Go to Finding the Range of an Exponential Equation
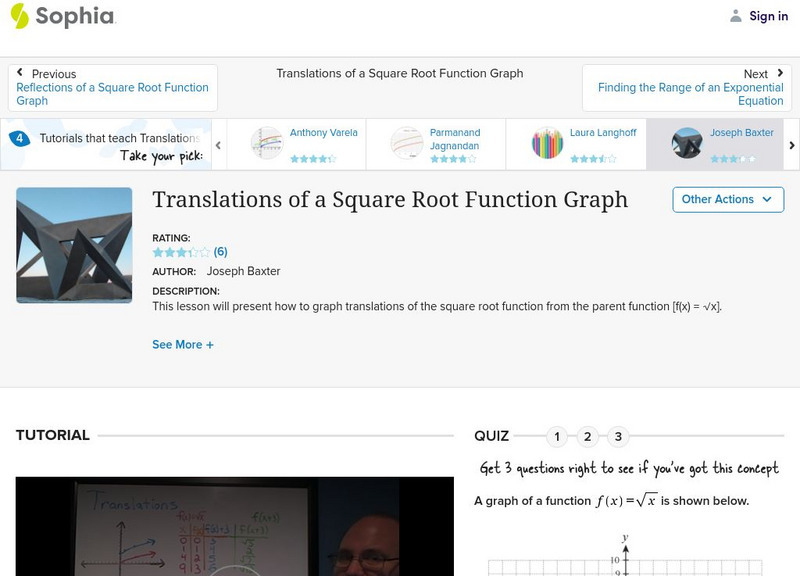800x576 pixels. click(692, 94)
